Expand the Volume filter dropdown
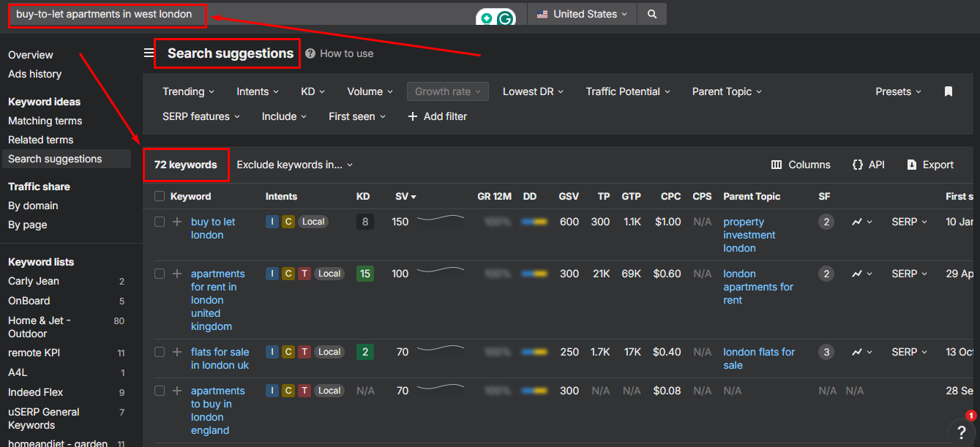Image resolution: width=980 pixels, height=447 pixels. [370, 91]
